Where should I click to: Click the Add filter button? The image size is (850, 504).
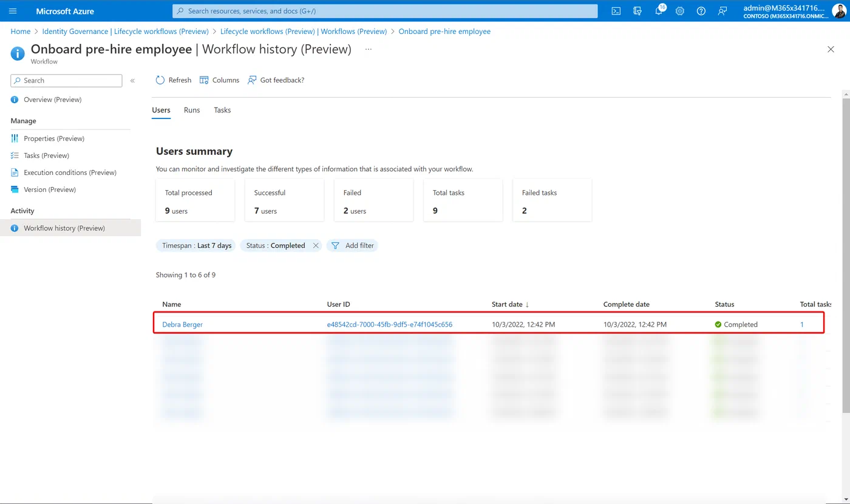click(x=352, y=245)
